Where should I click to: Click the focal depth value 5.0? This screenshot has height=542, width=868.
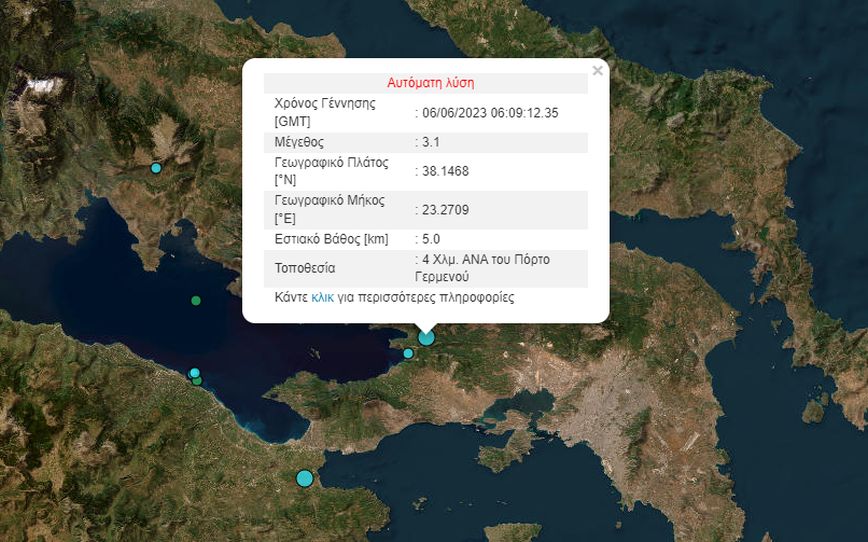pyautogui.click(x=431, y=239)
